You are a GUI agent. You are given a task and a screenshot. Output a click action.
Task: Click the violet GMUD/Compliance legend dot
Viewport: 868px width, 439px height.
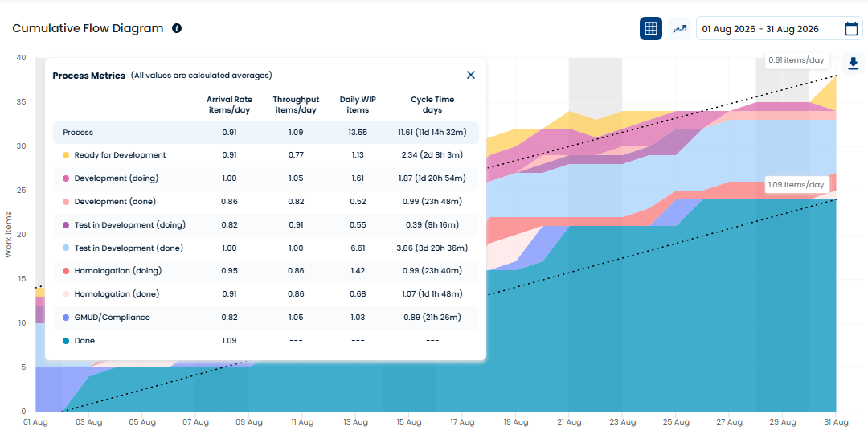66,318
